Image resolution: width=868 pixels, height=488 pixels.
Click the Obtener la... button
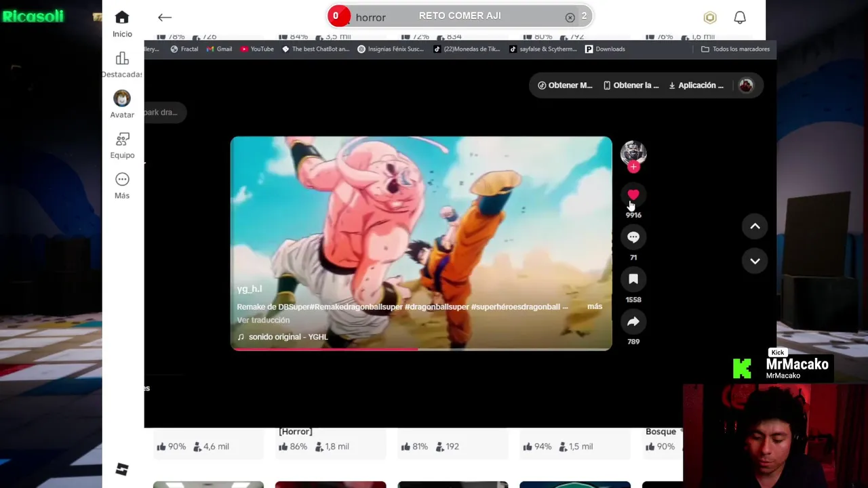tap(631, 85)
